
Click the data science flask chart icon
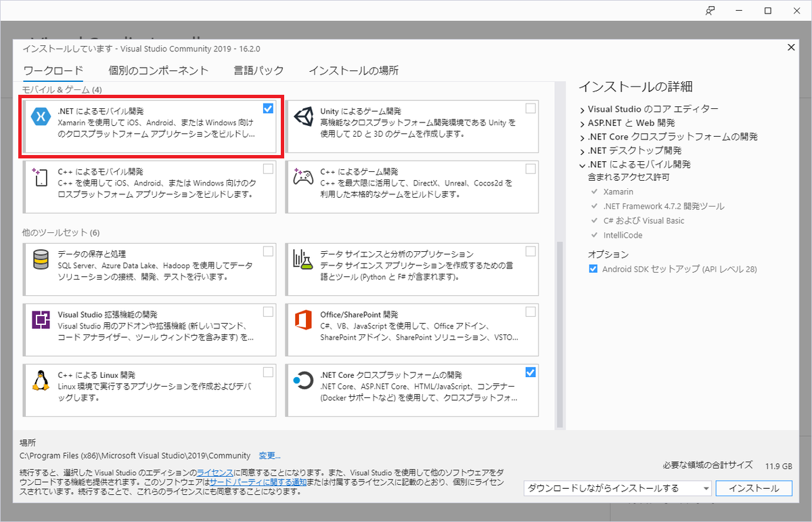(x=303, y=260)
